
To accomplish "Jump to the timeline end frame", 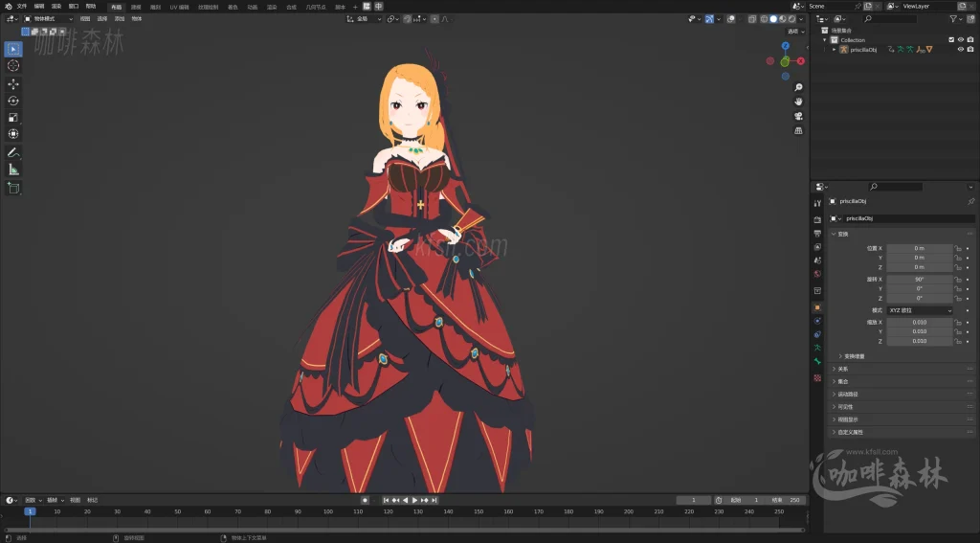I will point(434,501).
